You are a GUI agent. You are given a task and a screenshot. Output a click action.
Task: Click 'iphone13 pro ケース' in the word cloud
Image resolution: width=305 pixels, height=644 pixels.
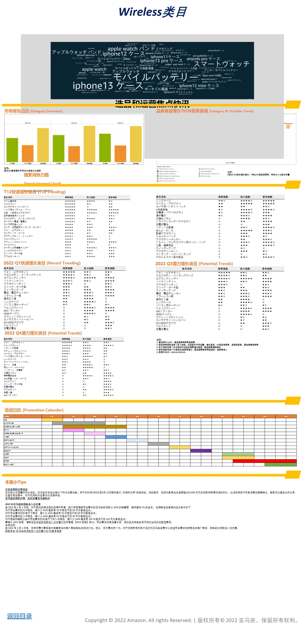(161, 61)
